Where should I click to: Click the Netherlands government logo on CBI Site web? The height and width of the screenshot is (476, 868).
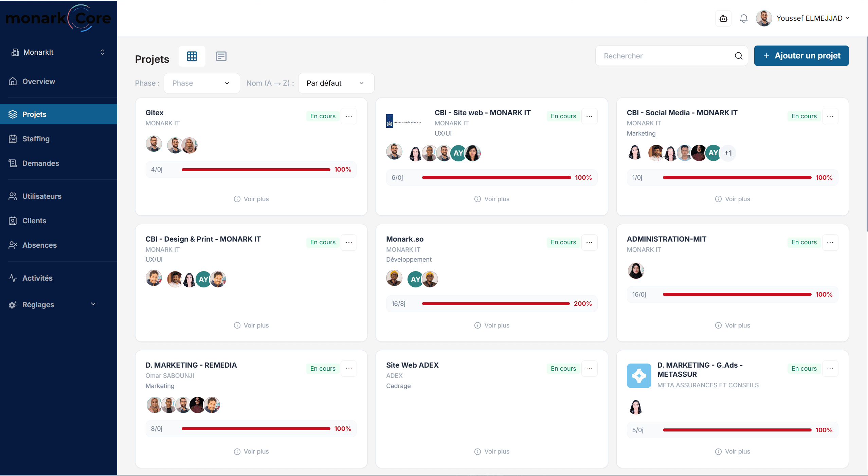tap(404, 121)
